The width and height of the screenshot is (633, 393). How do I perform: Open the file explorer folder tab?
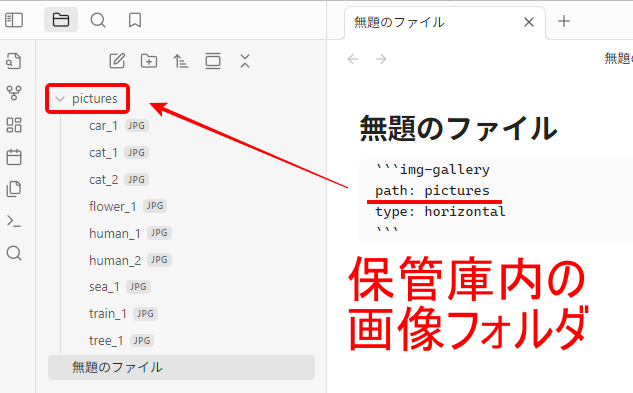point(61,20)
